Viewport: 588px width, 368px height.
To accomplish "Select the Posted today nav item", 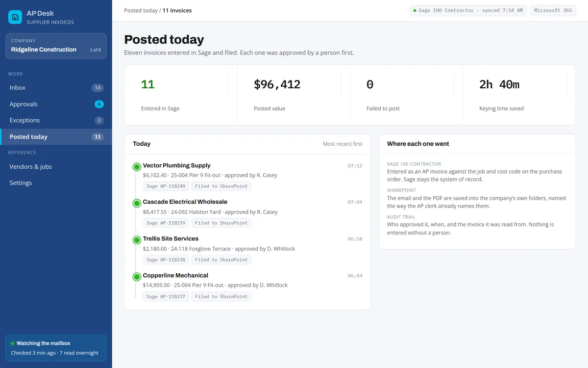I will pyautogui.click(x=56, y=137).
